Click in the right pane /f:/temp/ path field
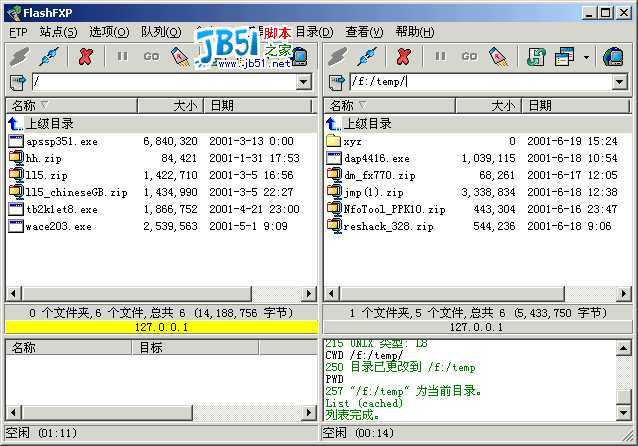Image resolution: width=638 pixels, height=446 pixels. coord(481,82)
